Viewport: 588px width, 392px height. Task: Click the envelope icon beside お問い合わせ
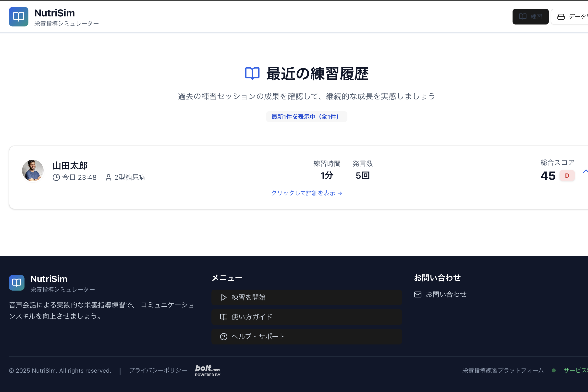click(x=417, y=294)
